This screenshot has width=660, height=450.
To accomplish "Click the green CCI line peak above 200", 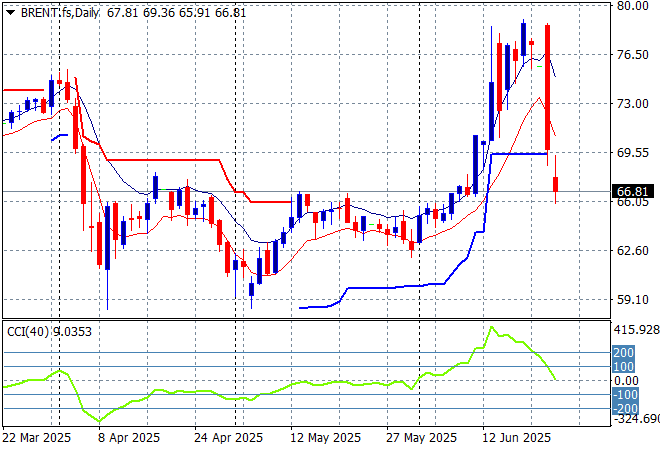I will coord(492,327).
